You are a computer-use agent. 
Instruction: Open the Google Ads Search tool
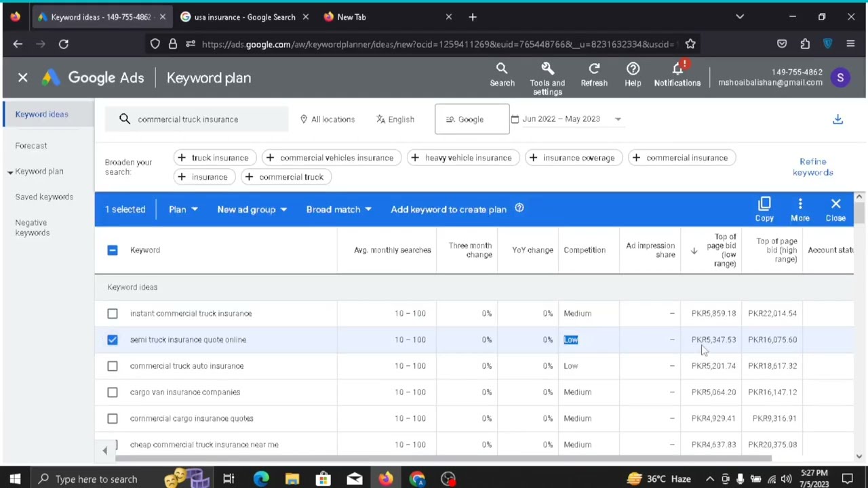[502, 75]
